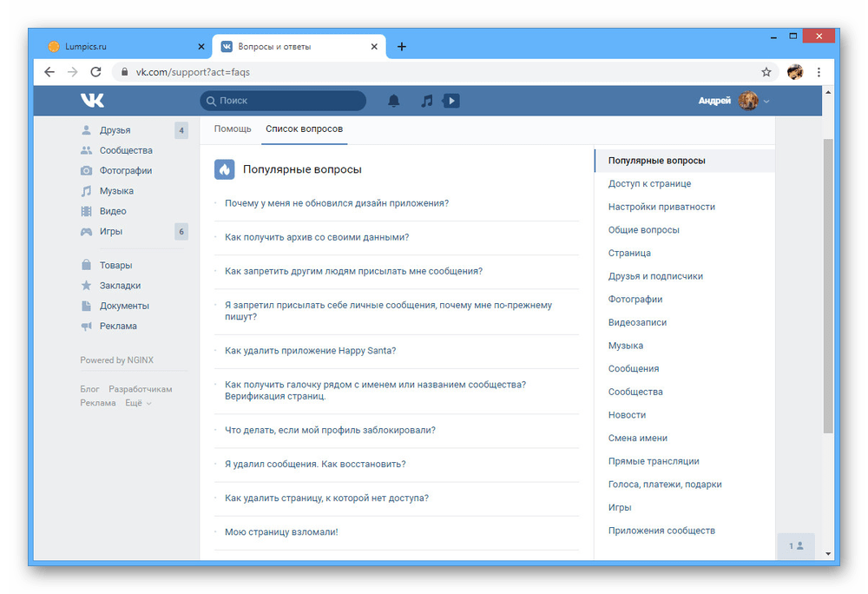Select Популярные вопросы category
This screenshot has width=868, height=594.
(684, 161)
